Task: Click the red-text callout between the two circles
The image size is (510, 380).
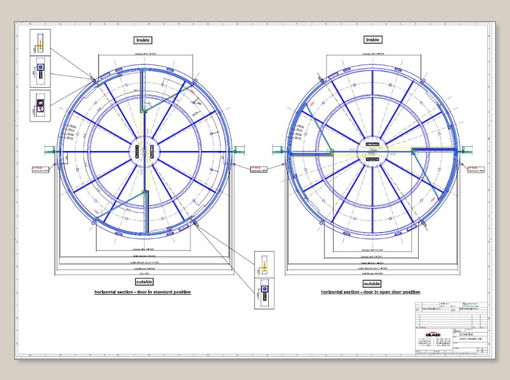Action: coord(259,169)
